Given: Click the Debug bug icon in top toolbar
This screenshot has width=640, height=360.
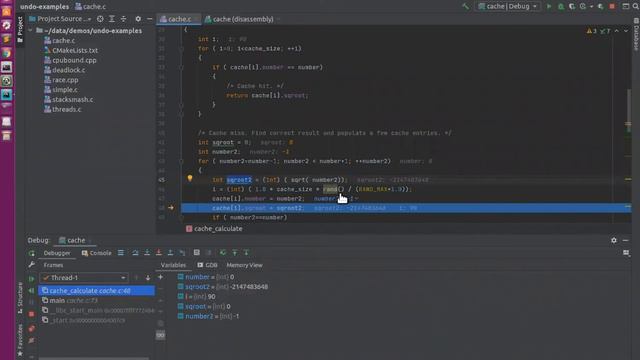Looking at the screenshot, I should [561, 6].
